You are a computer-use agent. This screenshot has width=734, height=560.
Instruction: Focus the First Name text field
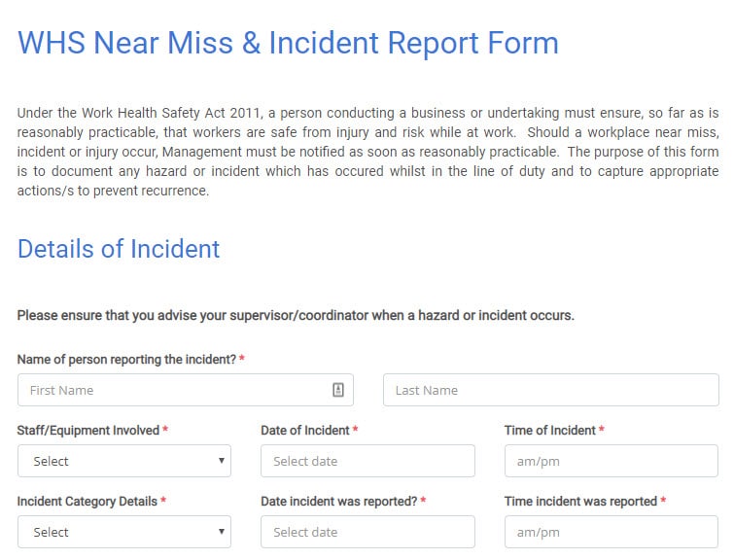[x=186, y=390]
